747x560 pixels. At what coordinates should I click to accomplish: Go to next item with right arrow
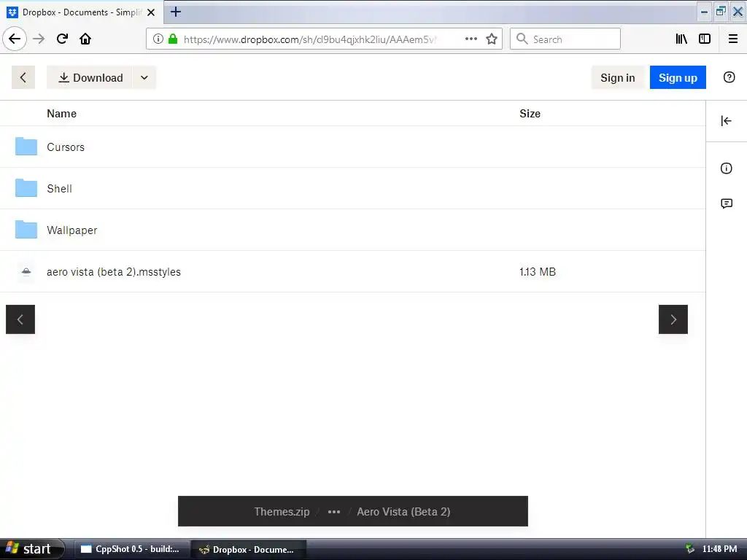673,319
